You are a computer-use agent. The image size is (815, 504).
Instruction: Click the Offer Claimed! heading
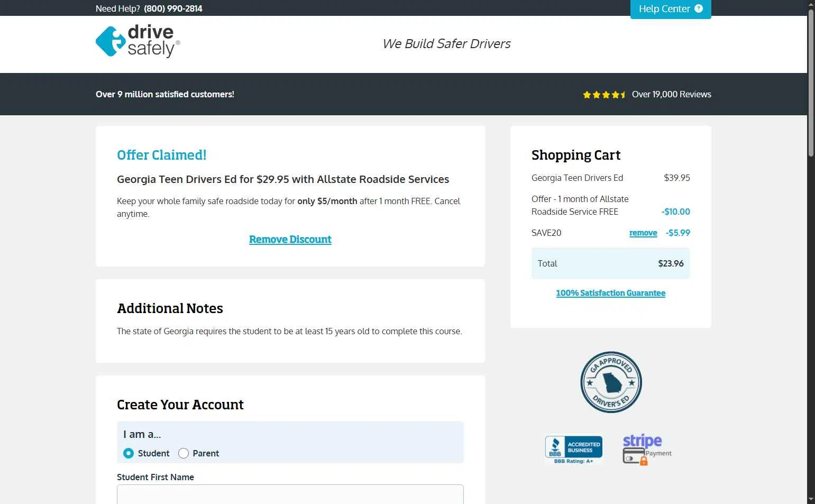161,155
